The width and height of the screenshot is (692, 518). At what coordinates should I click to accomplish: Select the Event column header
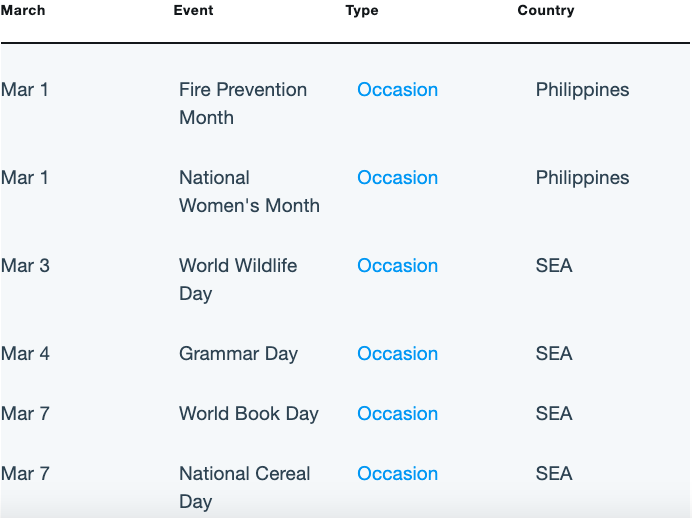click(193, 10)
